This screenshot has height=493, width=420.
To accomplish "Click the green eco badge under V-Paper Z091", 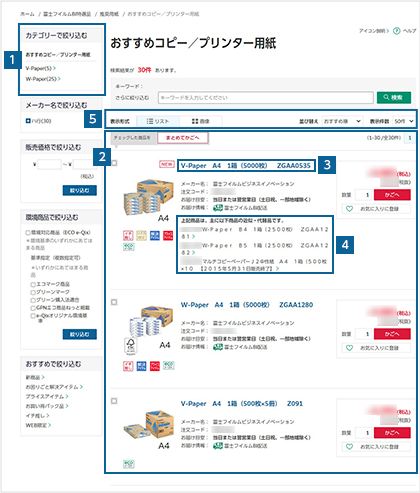I will 129,464.
